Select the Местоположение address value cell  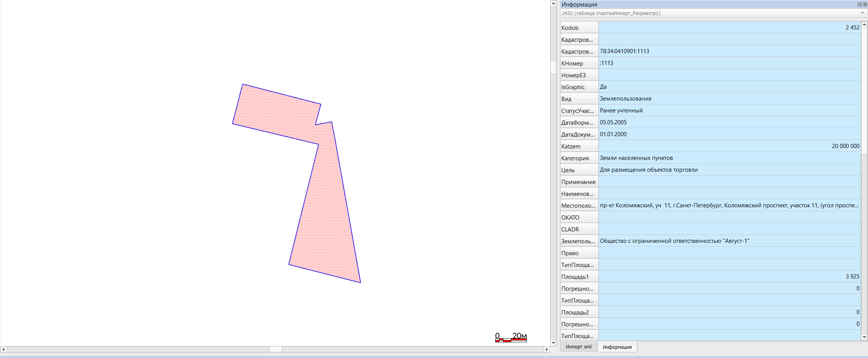[729, 205]
